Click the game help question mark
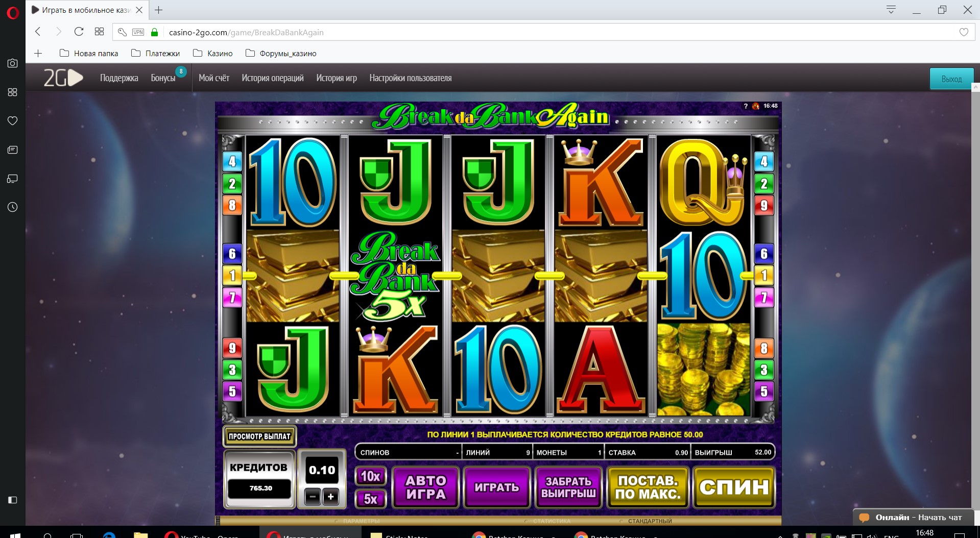The width and height of the screenshot is (980, 538). (x=746, y=106)
